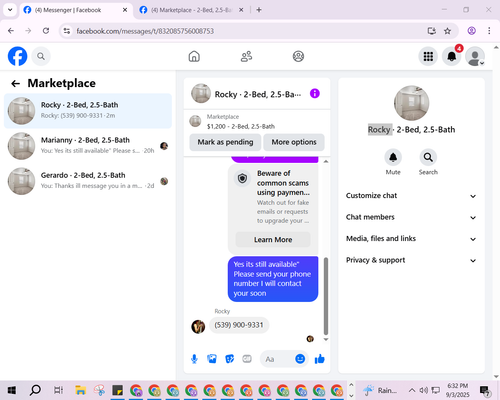500x400 pixels.
Task: Open volume control in system tray
Action: pyautogui.click(x=423, y=390)
